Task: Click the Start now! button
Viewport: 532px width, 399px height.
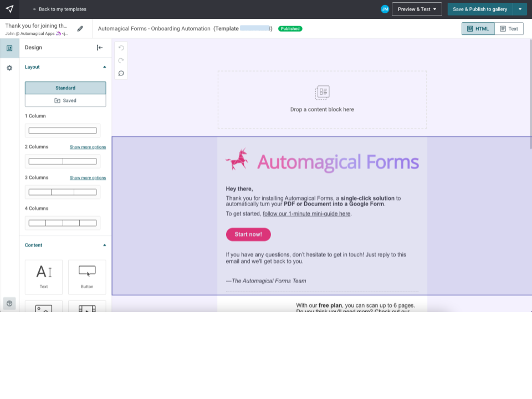Action: coord(248,234)
